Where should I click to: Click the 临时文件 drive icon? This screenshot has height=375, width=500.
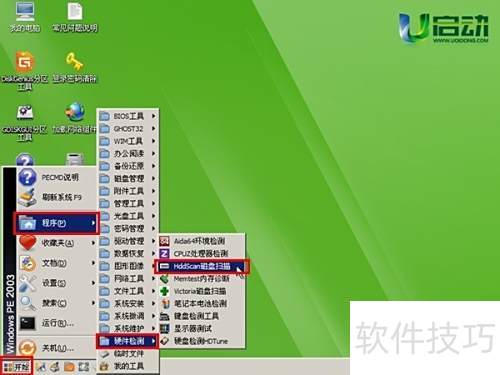(x=105, y=354)
